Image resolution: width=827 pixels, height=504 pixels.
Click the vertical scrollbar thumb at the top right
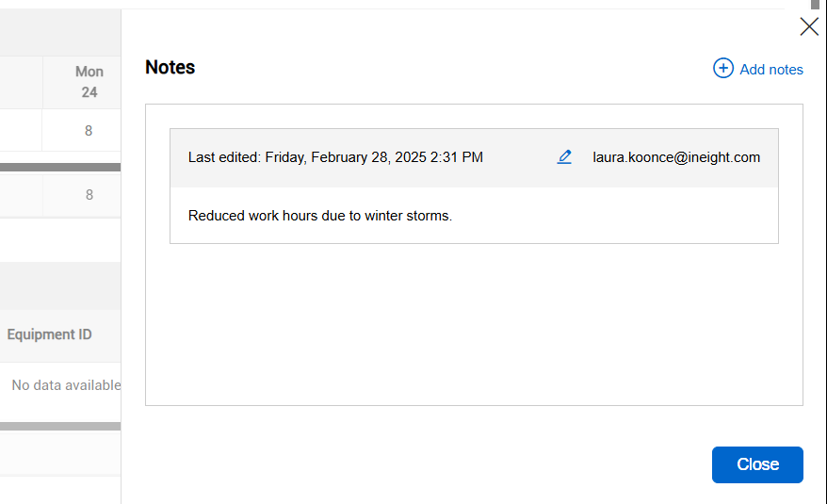(x=815, y=4)
